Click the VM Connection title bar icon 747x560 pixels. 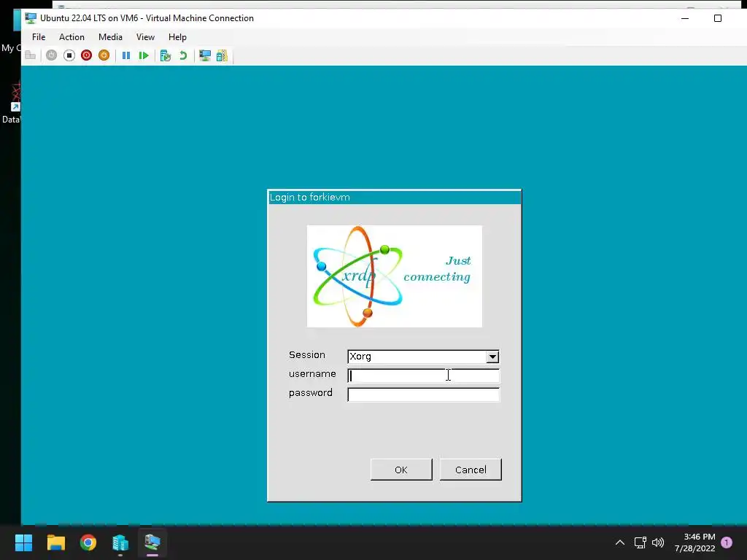pyautogui.click(x=31, y=18)
